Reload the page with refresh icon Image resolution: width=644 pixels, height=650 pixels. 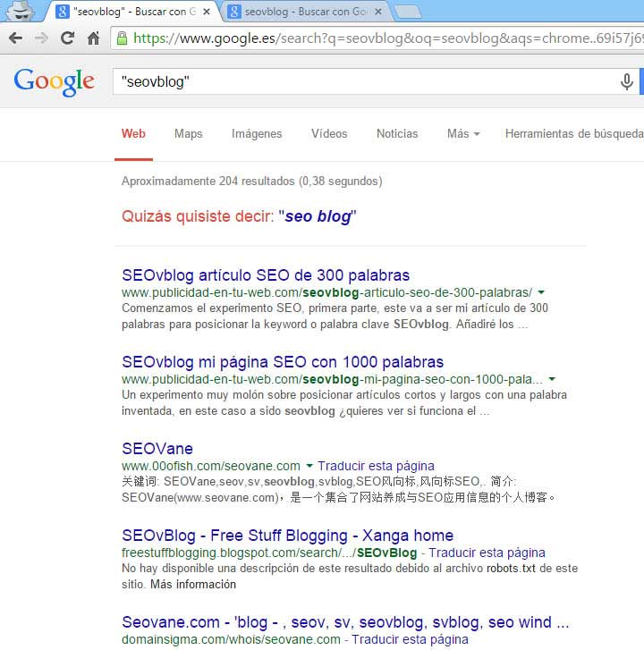(67, 38)
